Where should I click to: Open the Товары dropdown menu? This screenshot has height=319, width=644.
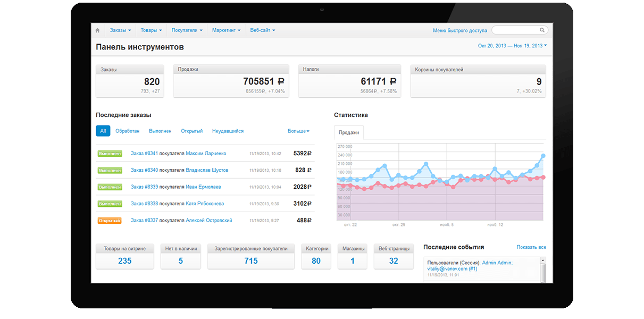pos(152,30)
